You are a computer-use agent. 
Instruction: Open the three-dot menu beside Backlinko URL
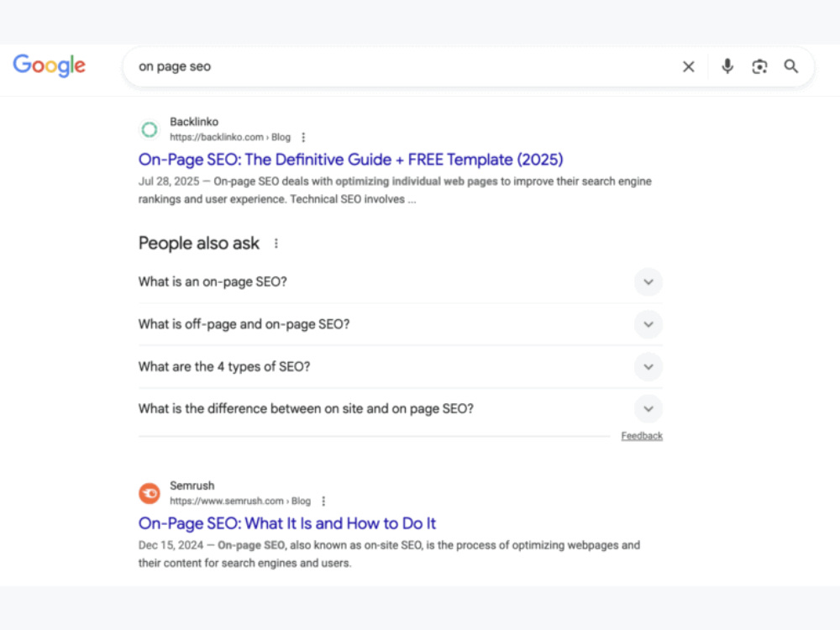pyautogui.click(x=303, y=137)
